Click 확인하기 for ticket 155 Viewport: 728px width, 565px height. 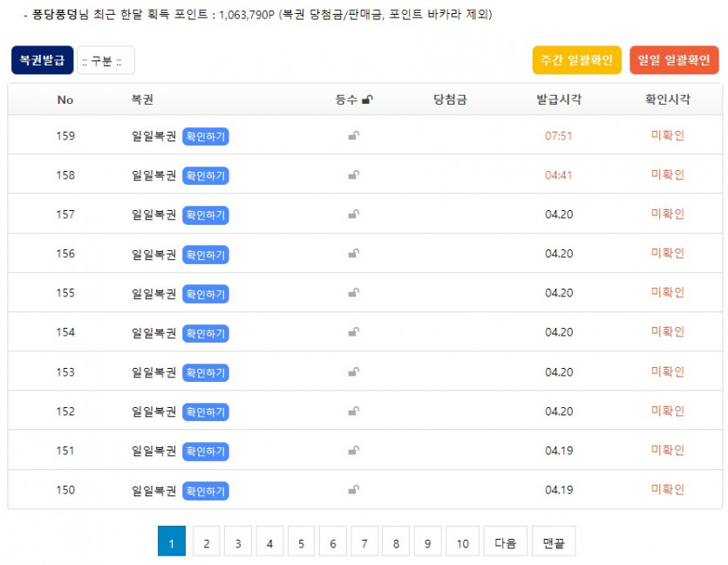(x=206, y=294)
